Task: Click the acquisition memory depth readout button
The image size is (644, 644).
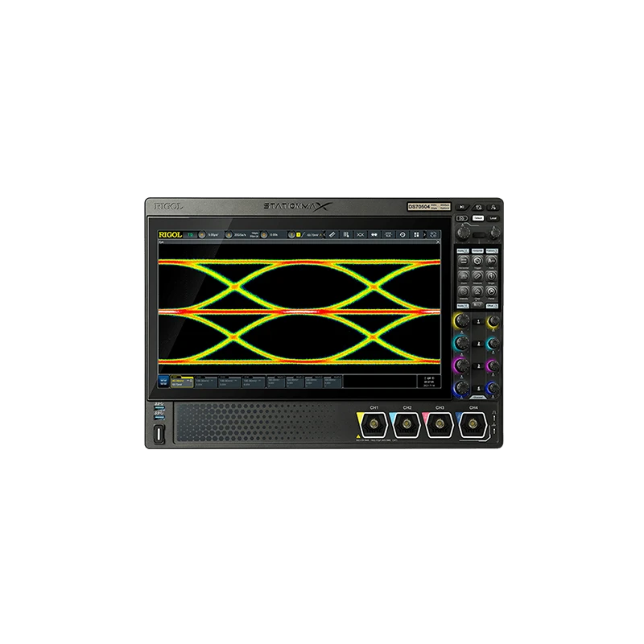Action: pyautogui.click(x=254, y=232)
